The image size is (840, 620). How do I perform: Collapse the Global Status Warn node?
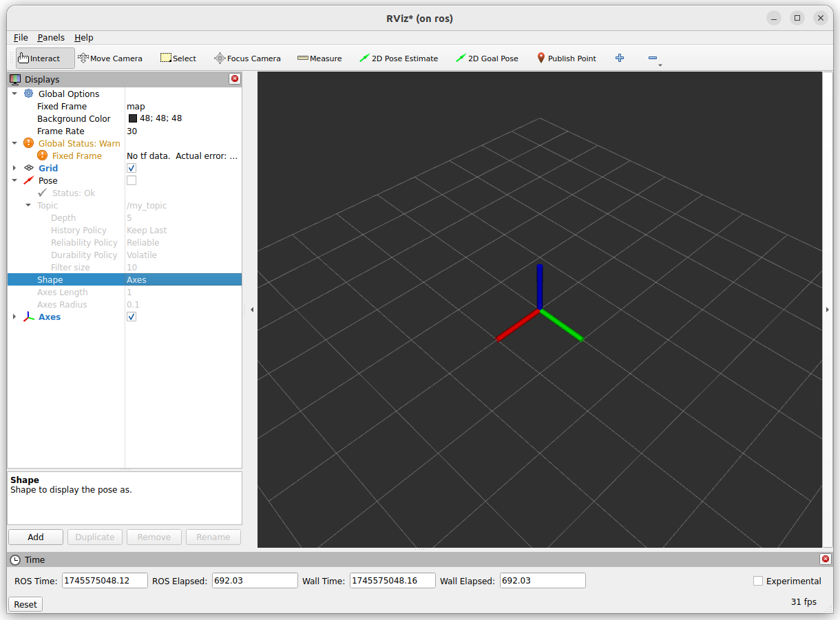point(14,143)
